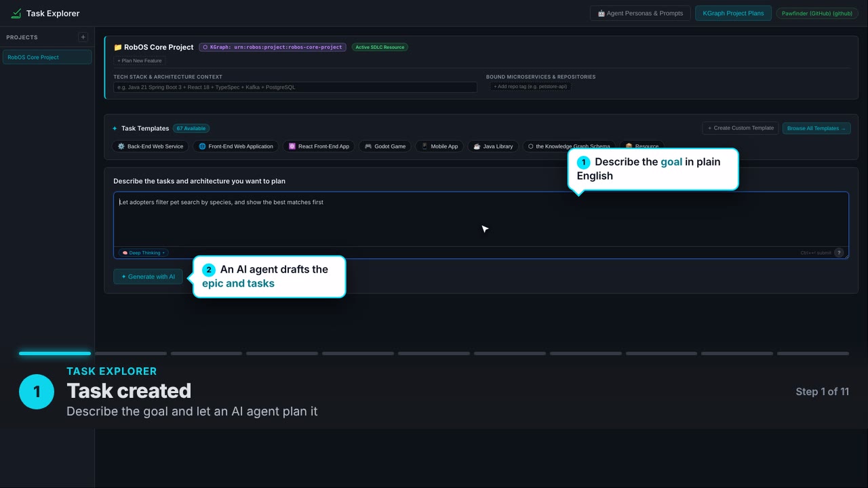
Task: Open Agent Personas & Prompts
Action: [x=640, y=14]
